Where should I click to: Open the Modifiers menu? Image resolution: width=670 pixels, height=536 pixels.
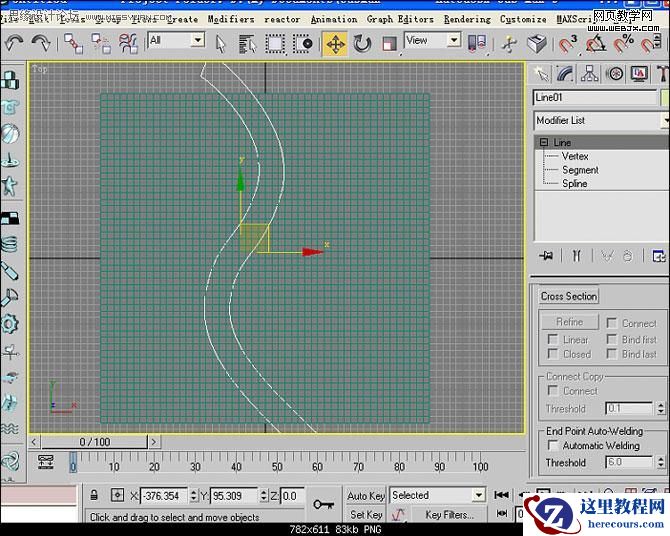coord(231,19)
